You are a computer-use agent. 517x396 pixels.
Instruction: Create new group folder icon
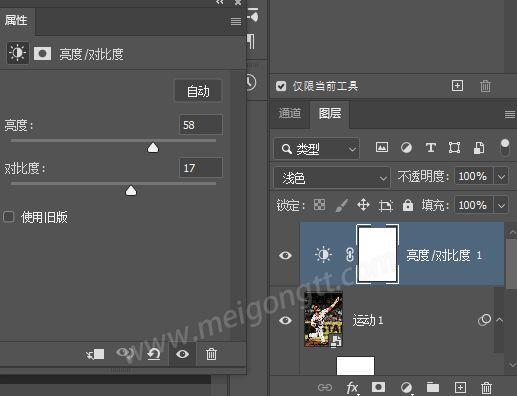[x=433, y=387]
